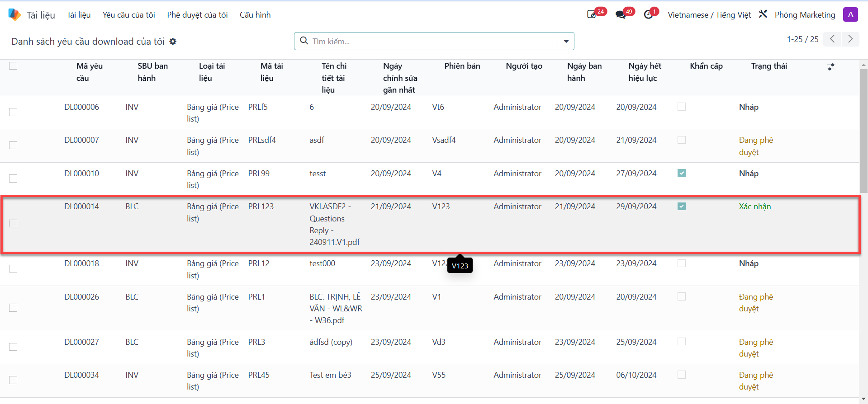Image resolution: width=868 pixels, height=404 pixels.
Task: Open the notes notification icon with badge 24
Action: click(x=592, y=14)
